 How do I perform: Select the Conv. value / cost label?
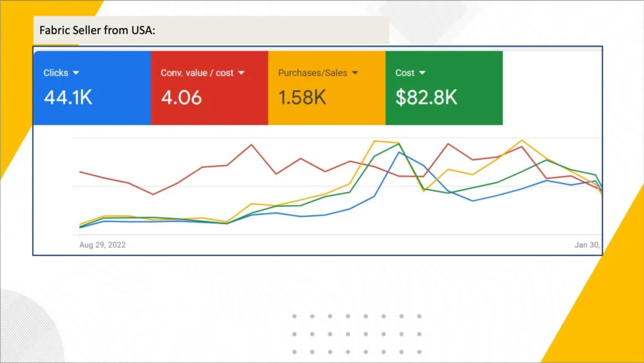pos(197,73)
